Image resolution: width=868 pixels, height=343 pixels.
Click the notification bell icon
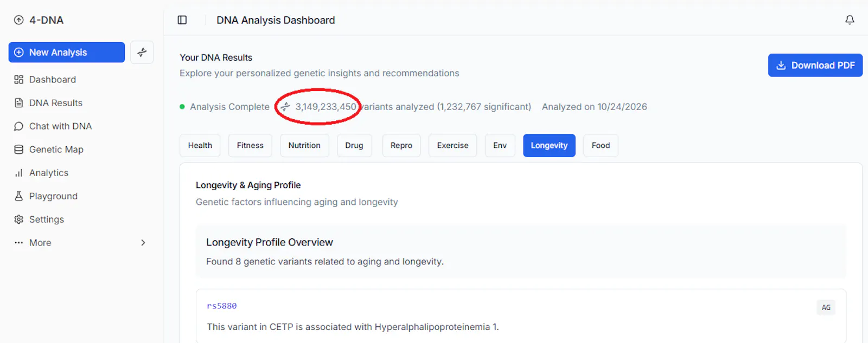pos(850,20)
